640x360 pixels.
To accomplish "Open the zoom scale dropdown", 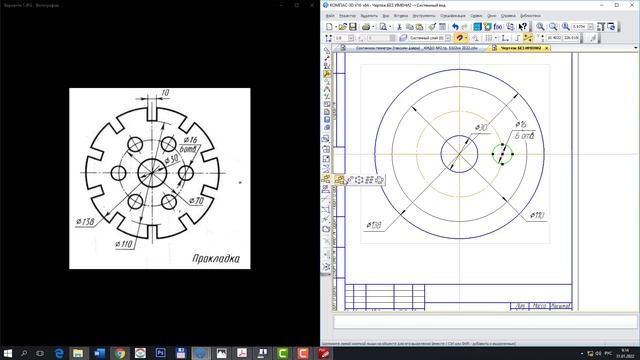I will [x=590, y=27].
